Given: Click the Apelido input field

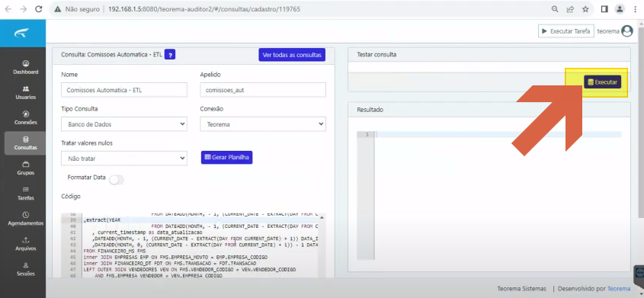Looking at the screenshot, I should [263, 90].
